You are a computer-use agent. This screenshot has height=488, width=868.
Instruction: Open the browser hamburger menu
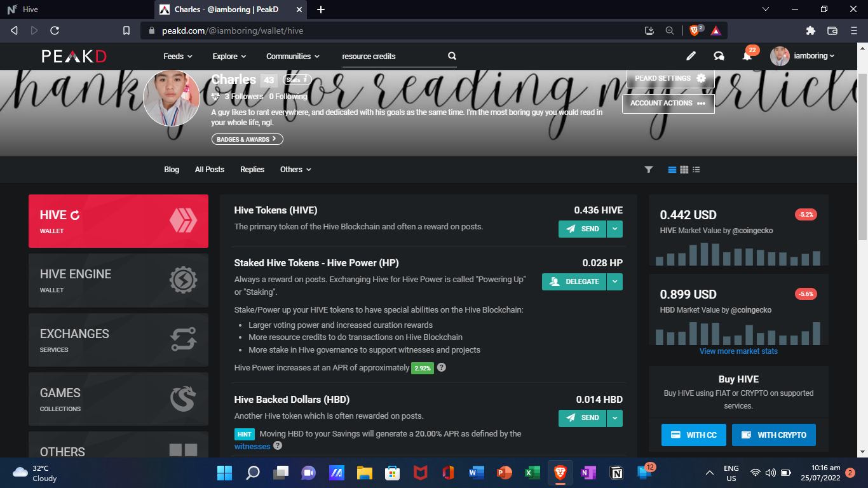(x=854, y=30)
